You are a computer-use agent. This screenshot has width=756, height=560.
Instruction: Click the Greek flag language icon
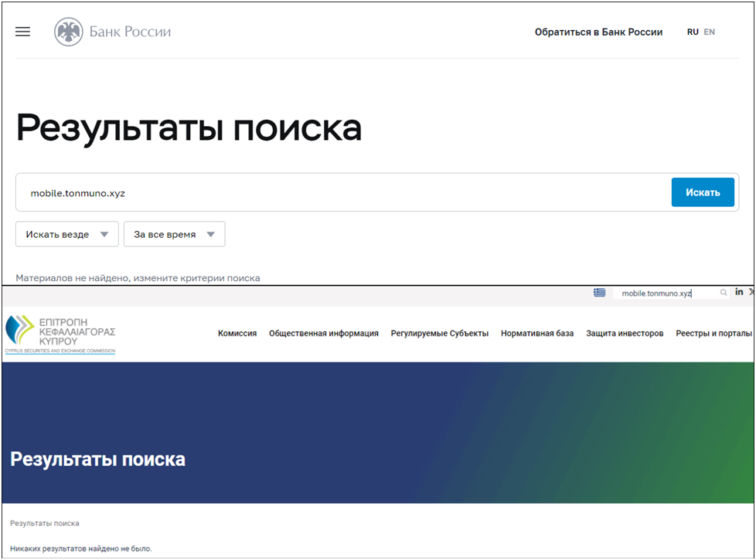click(x=600, y=293)
